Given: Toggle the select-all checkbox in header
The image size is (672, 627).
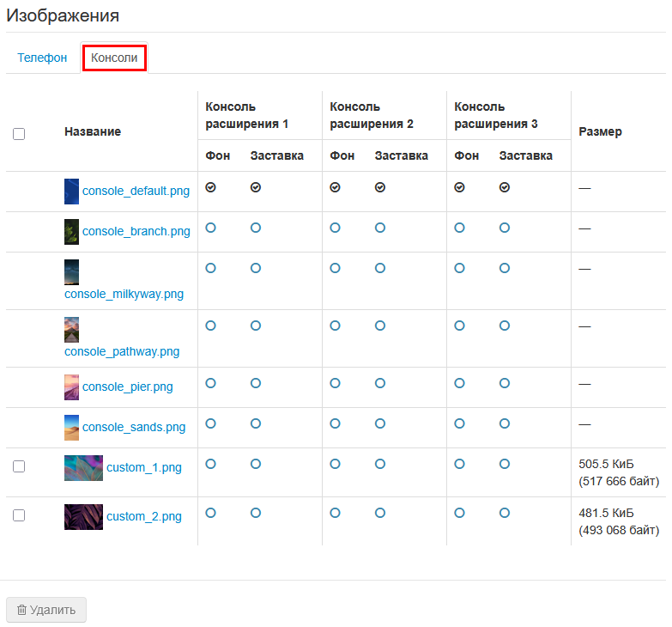Looking at the screenshot, I should point(19,133).
